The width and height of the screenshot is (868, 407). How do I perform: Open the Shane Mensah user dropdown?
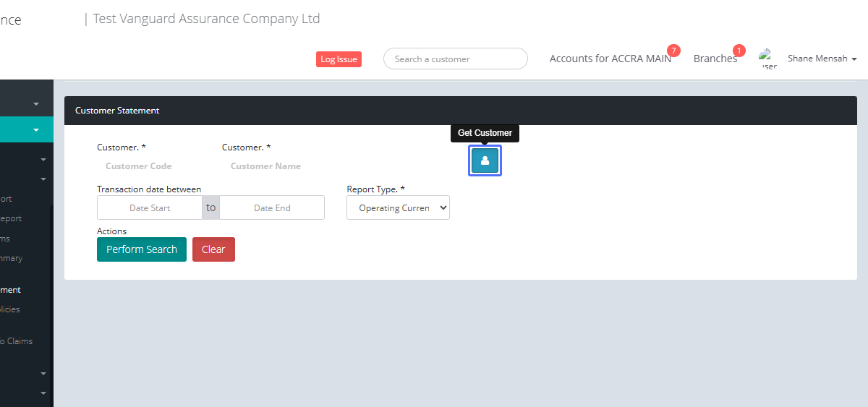pyautogui.click(x=822, y=59)
